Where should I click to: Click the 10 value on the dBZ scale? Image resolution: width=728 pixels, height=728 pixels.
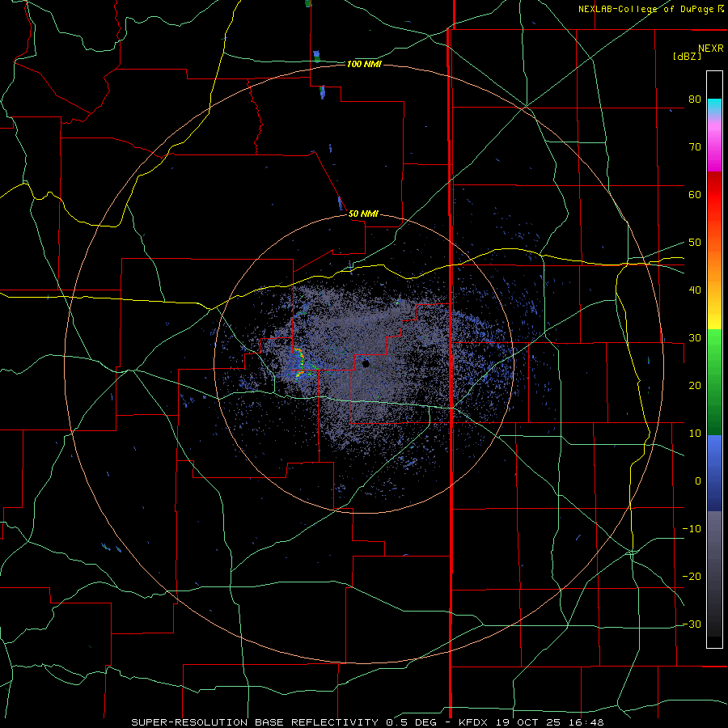pos(695,434)
